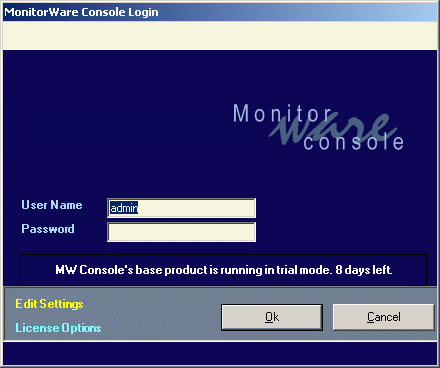The width and height of the screenshot is (440, 368).
Task: Click into the Password field
Action: click(181, 232)
